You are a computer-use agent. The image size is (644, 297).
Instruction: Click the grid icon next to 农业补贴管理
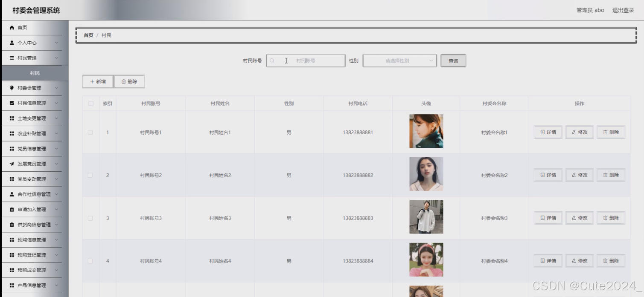12,134
